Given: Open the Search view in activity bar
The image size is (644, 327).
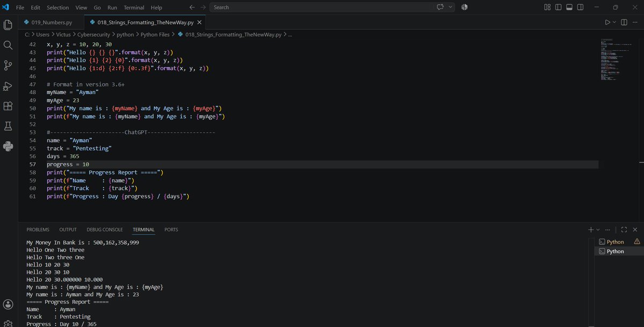Looking at the screenshot, I should click(8, 45).
